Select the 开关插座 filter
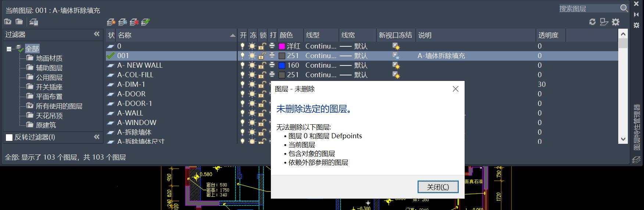Screen dimensions: 644x210 click(49, 87)
